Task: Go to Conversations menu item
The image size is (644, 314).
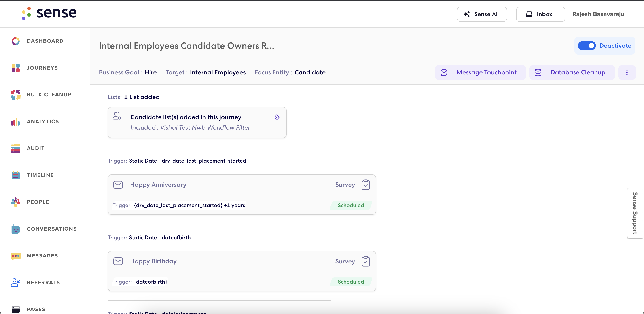Action: click(x=52, y=229)
